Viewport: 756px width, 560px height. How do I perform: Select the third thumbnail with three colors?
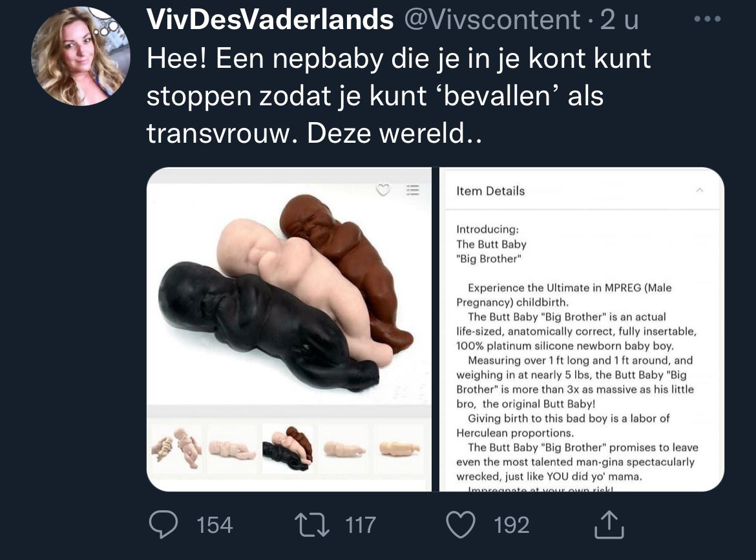click(x=288, y=449)
